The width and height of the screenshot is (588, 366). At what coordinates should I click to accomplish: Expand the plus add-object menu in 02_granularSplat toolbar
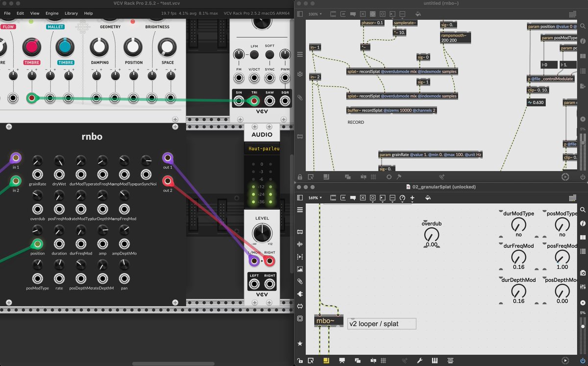pos(412,198)
